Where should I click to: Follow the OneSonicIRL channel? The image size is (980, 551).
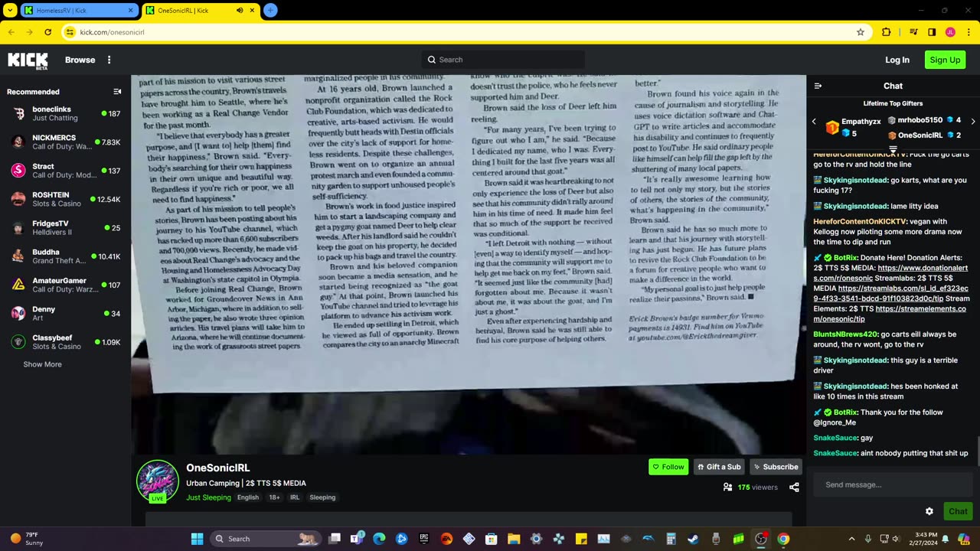668,467
